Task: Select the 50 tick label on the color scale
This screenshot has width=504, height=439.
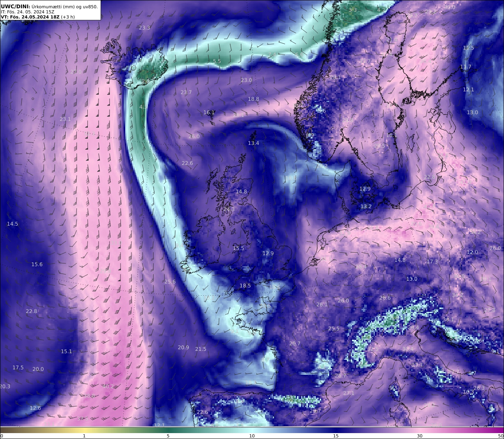Action: click(500, 436)
